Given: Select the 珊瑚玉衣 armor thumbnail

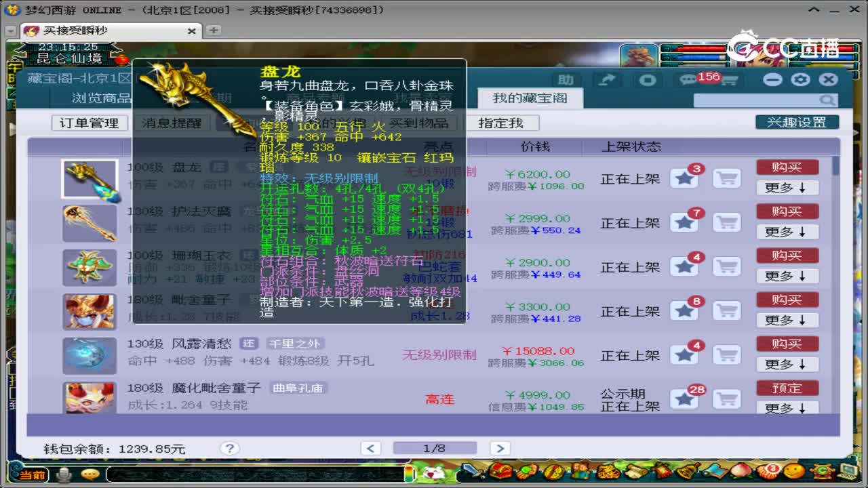Looking at the screenshot, I should (x=90, y=267).
